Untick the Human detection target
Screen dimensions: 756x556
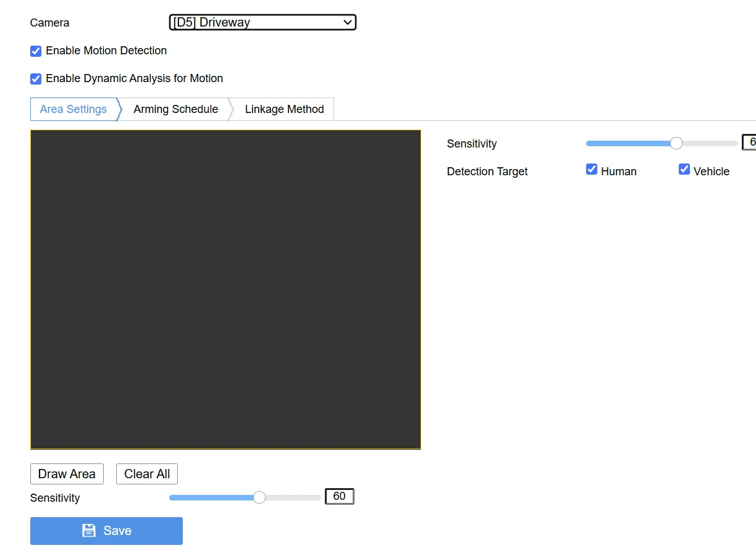pos(592,170)
